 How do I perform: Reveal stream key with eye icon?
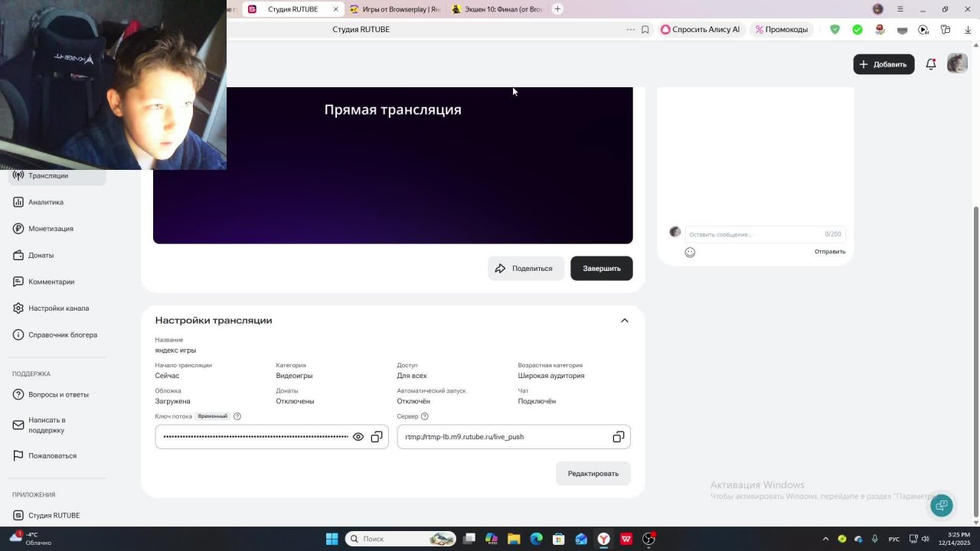[x=358, y=437]
